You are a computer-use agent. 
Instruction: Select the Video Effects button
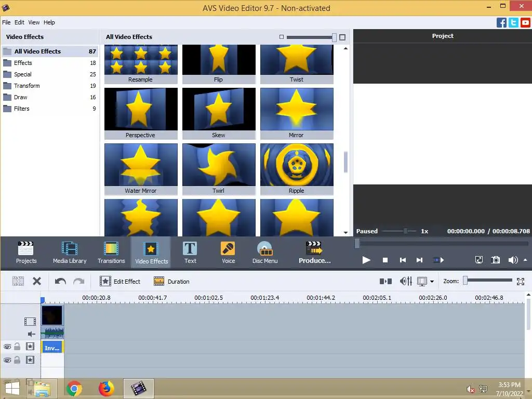pos(151,252)
